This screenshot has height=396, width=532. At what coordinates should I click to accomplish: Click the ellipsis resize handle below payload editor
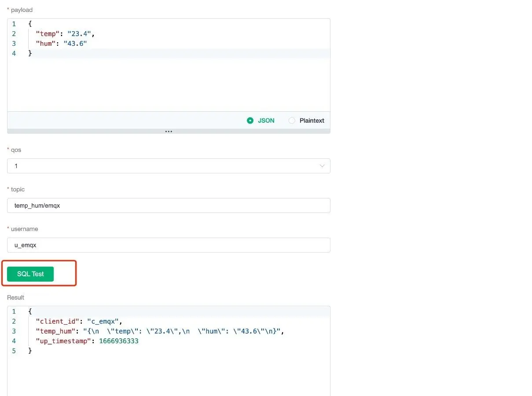pos(169,131)
